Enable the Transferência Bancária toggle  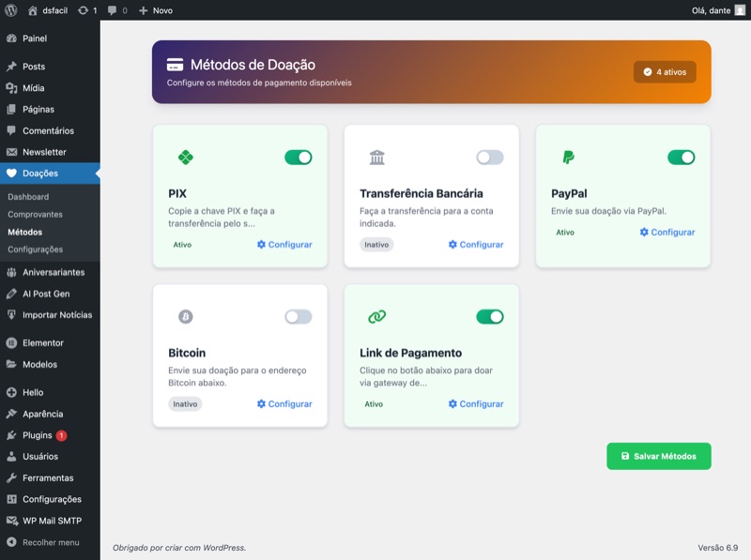(489, 158)
